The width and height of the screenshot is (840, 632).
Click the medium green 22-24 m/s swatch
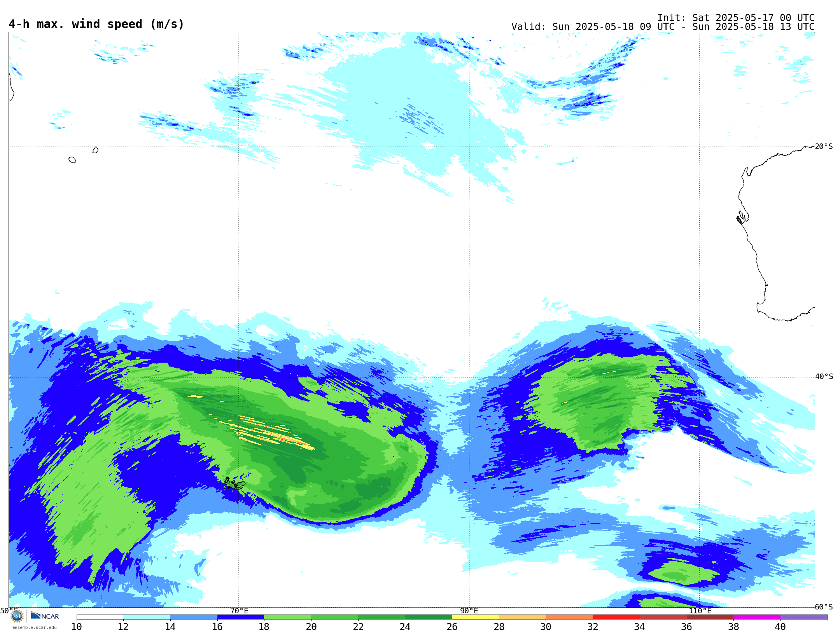[x=381, y=617]
